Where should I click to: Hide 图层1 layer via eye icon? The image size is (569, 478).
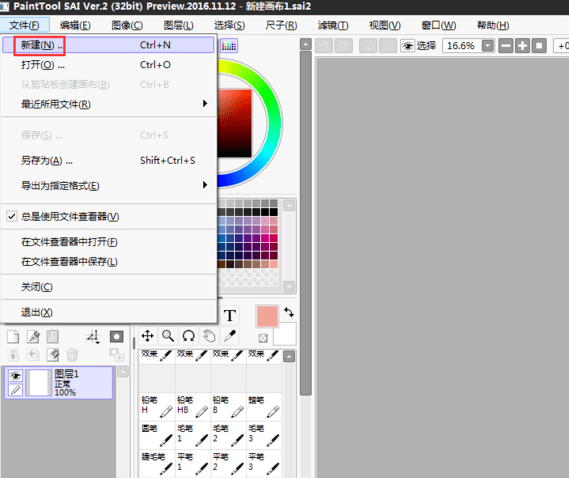[15, 375]
